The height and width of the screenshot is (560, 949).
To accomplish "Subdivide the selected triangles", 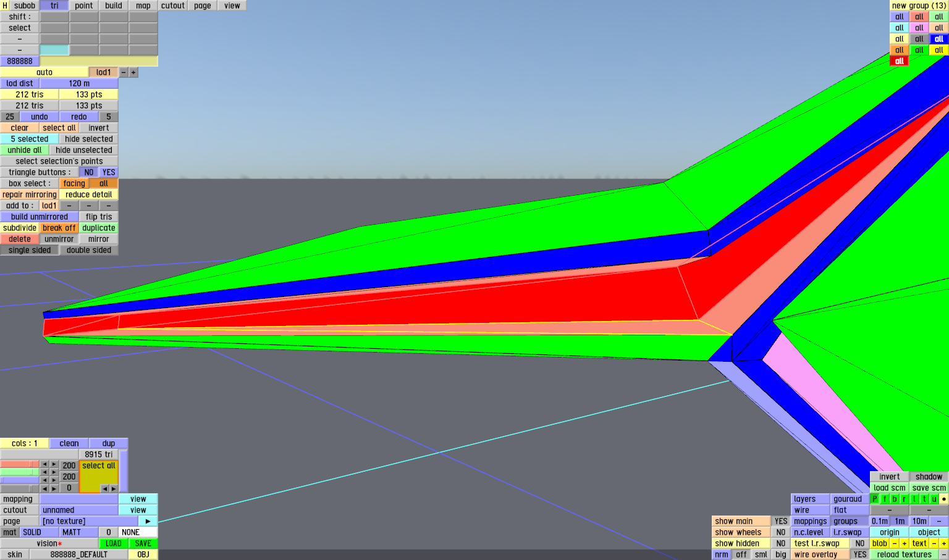I will click(20, 228).
